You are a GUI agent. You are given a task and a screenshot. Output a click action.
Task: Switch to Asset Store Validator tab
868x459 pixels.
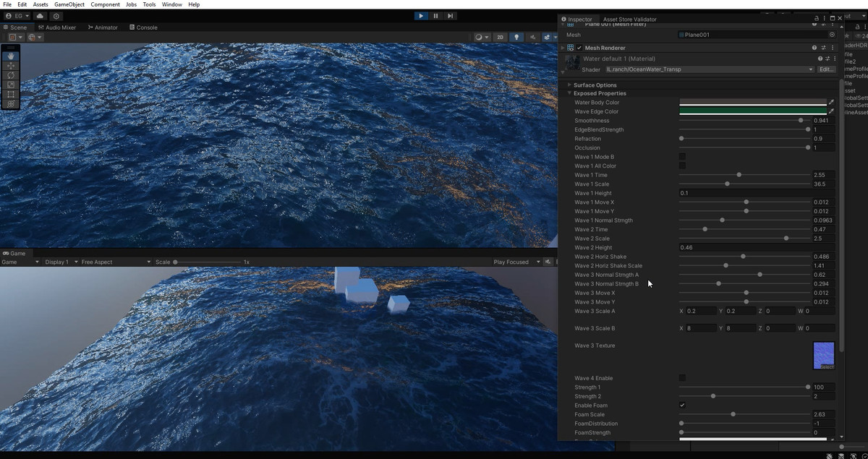click(x=629, y=20)
